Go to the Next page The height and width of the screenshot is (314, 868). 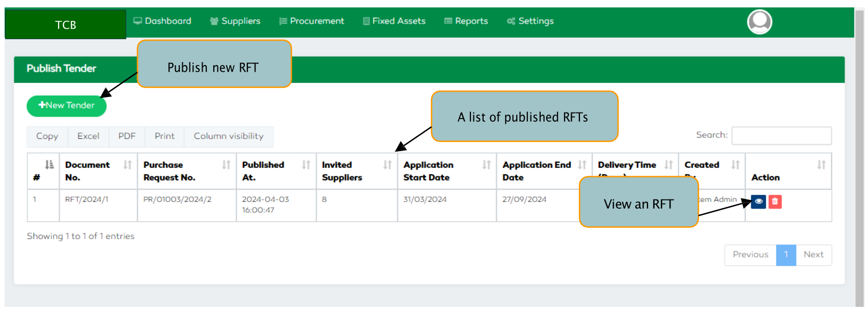point(814,255)
